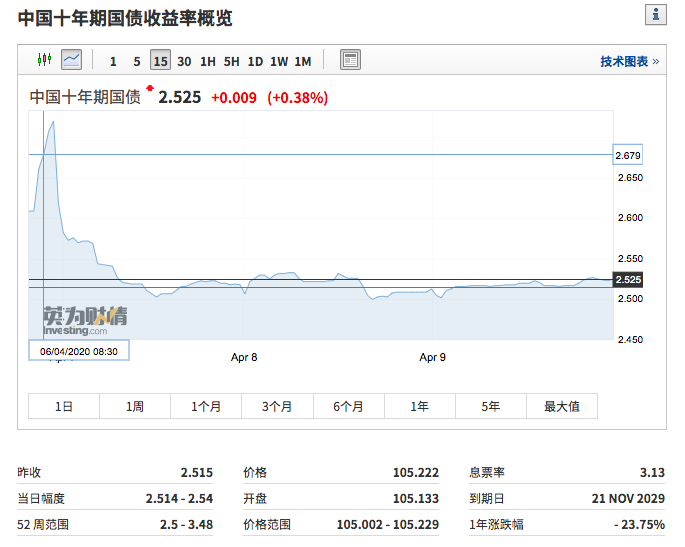Switch to 30 minute interval
This screenshot has height=547, width=685.
coord(184,61)
